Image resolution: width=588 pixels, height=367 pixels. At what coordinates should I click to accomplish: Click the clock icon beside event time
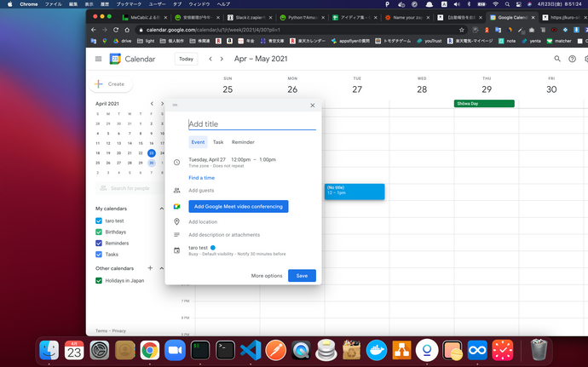[x=176, y=163]
